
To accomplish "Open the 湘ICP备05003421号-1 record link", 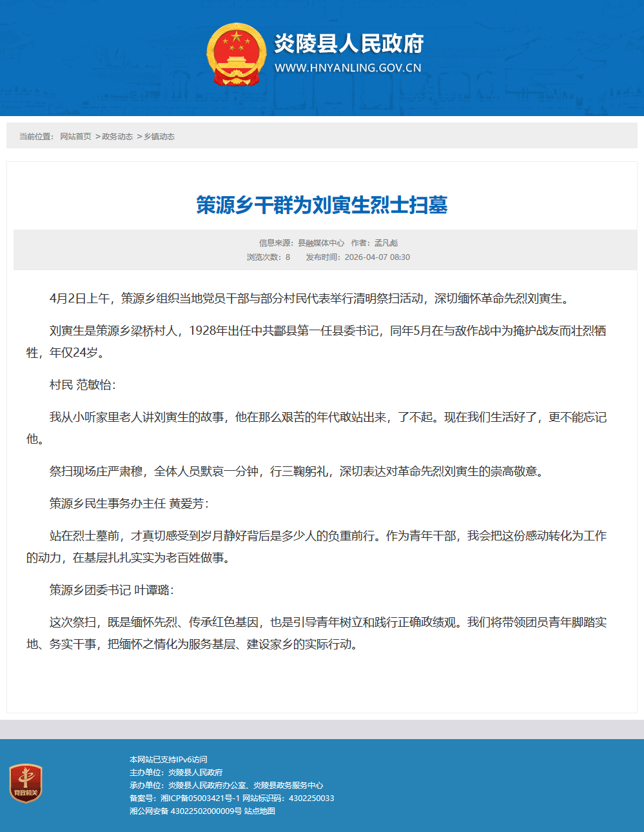I will pos(200,798).
